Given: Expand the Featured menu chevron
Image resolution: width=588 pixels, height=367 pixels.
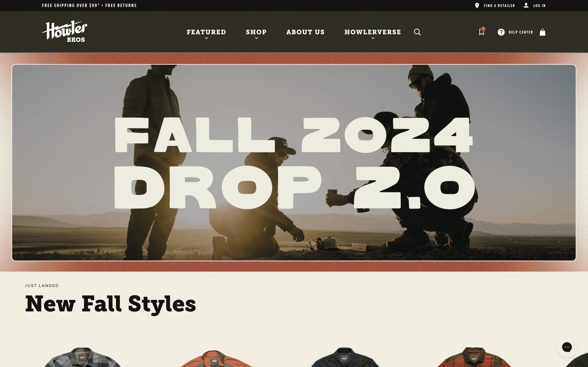Looking at the screenshot, I should tap(206, 38).
